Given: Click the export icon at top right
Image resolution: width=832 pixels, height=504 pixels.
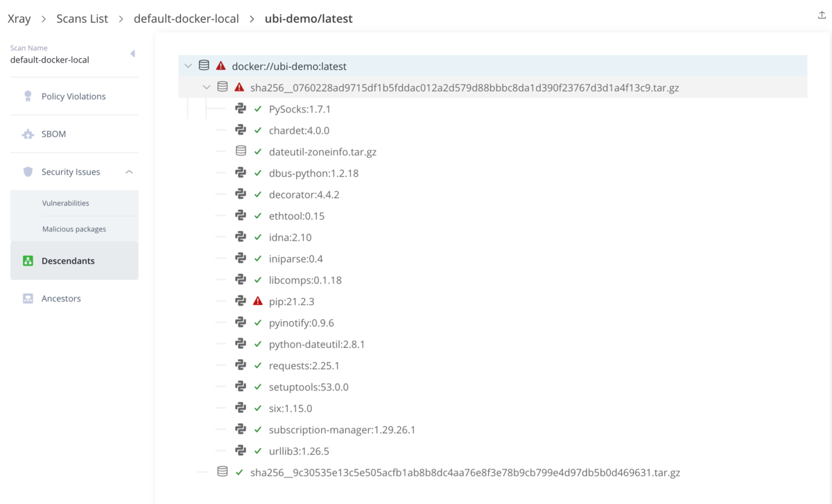Looking at the screenshot, I should (x=822, y=15).
